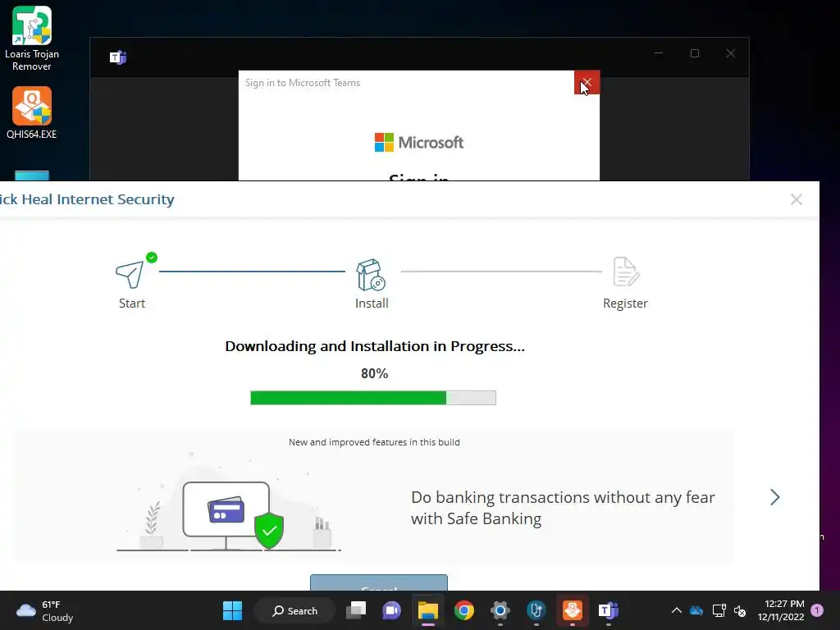Click the taskbar Search box
Image resolution: width=840 pixels, height=630 pixels.
point(294,610)
